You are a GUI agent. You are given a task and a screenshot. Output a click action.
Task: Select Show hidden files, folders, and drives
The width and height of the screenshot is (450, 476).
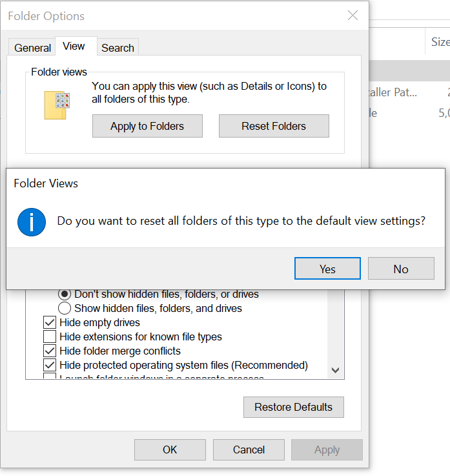point(65,308)
